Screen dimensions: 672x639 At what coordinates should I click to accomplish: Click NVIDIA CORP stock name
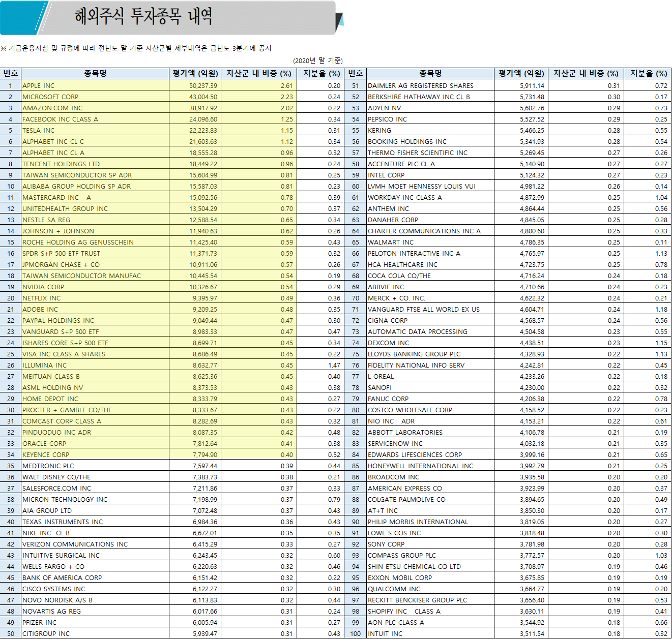(x=95, y=287)
